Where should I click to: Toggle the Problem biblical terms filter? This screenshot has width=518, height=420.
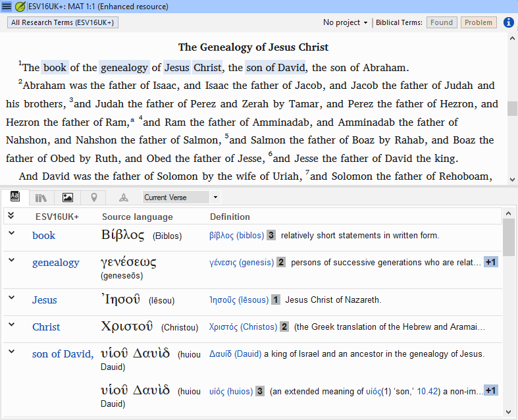479,22
